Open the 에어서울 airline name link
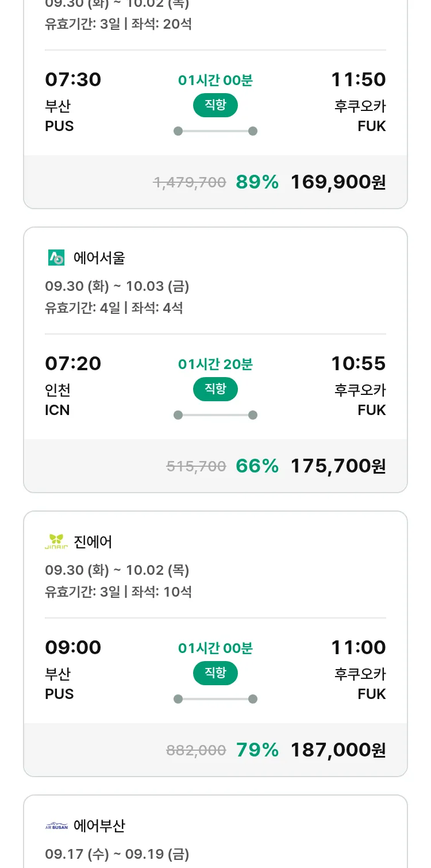The image size is (431, 868). tap(99, 258)
